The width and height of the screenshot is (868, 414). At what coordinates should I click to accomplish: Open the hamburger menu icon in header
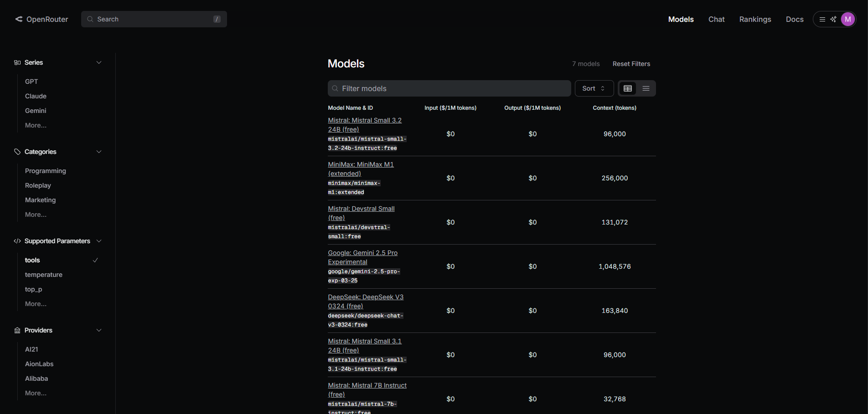coord(822,19)
